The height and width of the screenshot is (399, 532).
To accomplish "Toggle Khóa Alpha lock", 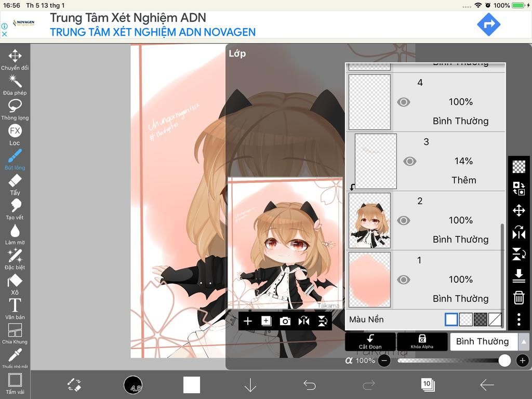I will [422, 342].
